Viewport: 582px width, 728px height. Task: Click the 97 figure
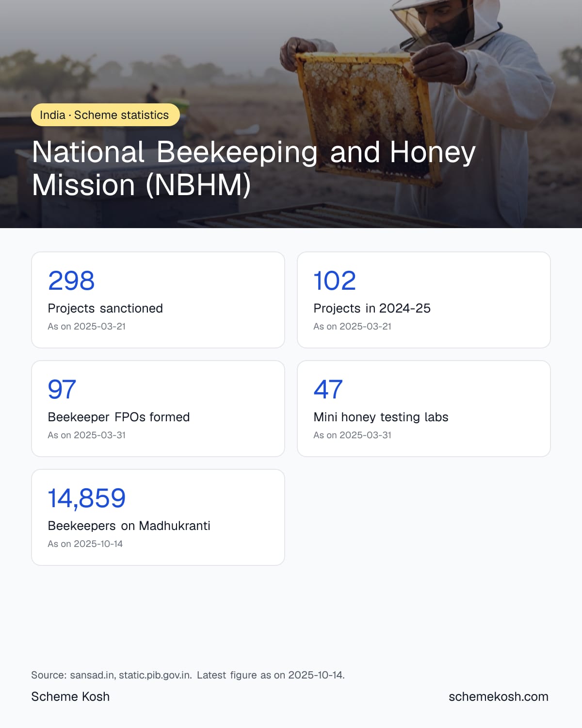[62, 389]
